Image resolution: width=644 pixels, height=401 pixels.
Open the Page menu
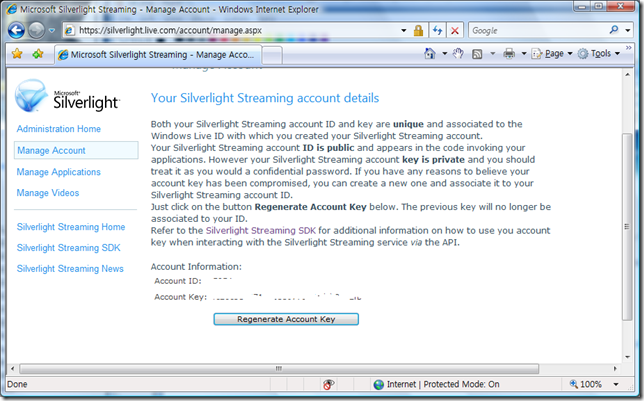tap(552, 54)
